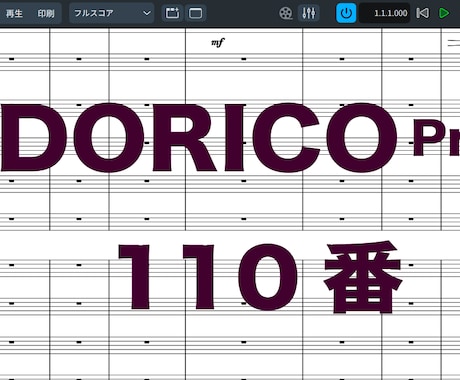The image size is (460, 380).
Task: Open the mixer faders icon
Action: pyautogui.click(x=309, y=13)
